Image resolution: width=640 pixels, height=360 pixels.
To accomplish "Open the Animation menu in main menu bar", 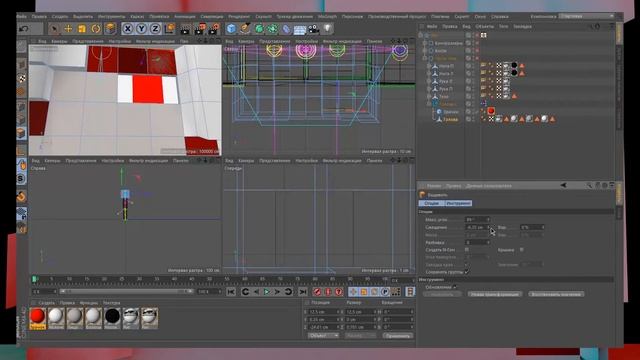I will pos(184,17).
